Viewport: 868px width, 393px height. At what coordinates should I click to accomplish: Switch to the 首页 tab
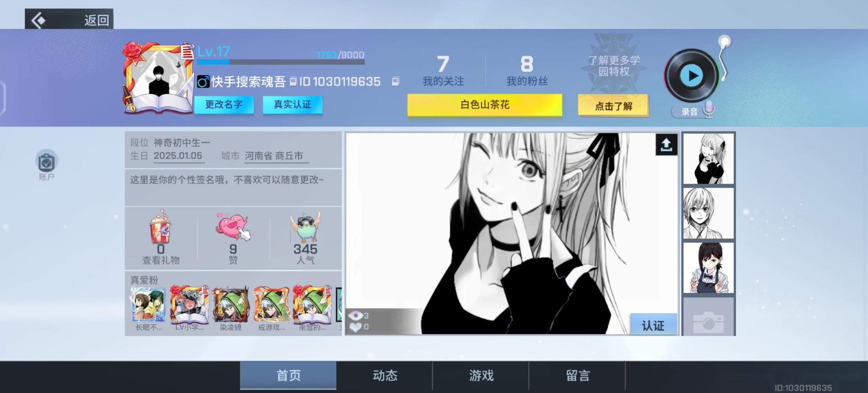tap(288, 375)
